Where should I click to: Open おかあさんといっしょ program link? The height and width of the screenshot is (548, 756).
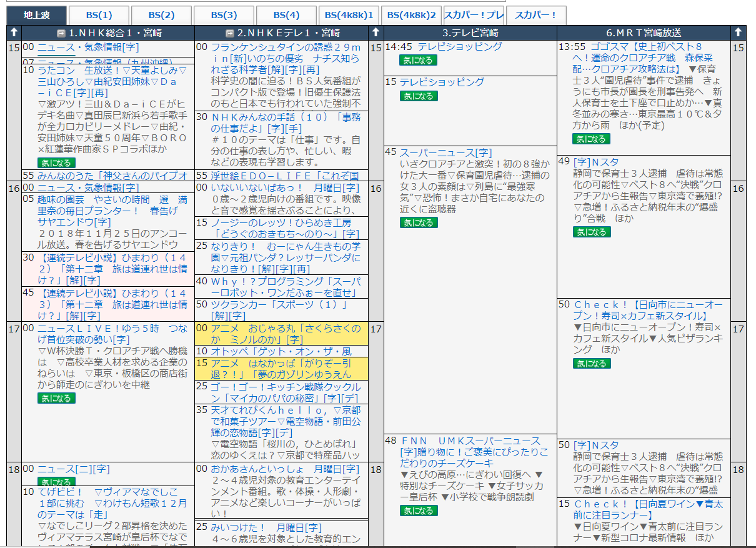point(285,469)
